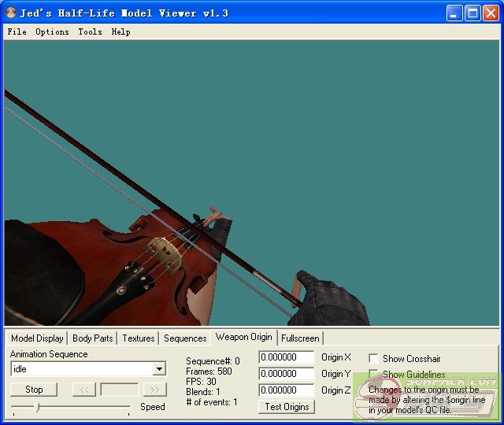Open the Textures tab

139,338
